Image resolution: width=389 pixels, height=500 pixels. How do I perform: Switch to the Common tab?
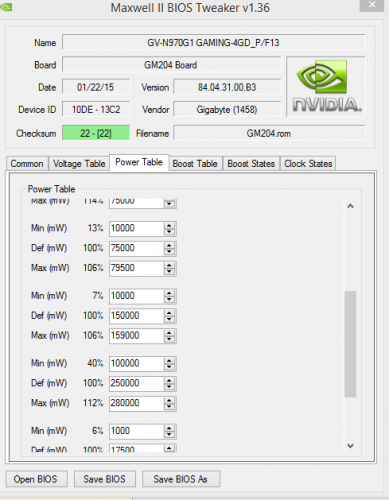click(x=27, y=164)
